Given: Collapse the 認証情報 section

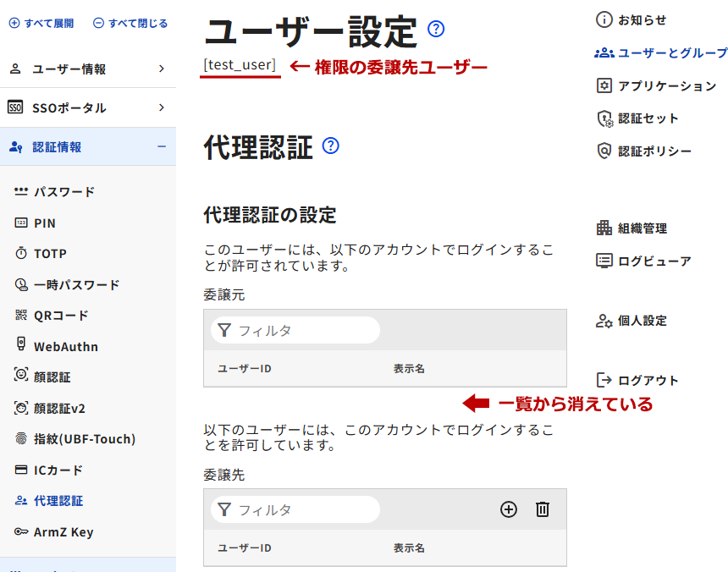Looking at the screenshot, I should (x=88, y=146).
